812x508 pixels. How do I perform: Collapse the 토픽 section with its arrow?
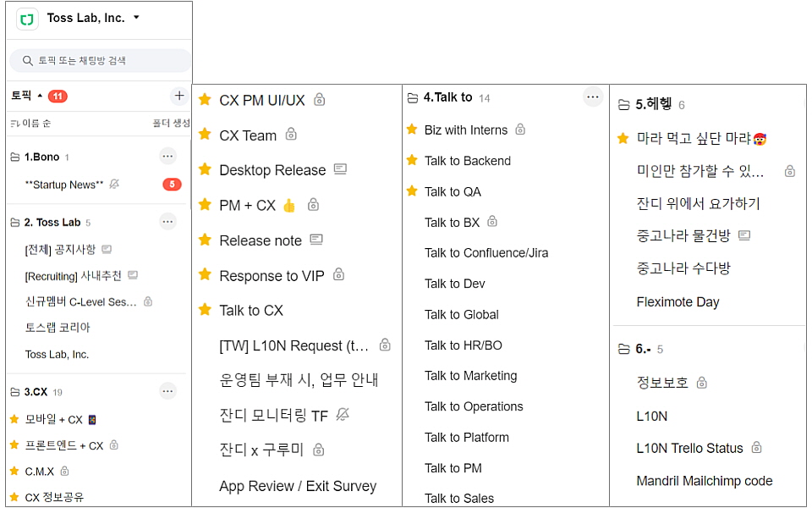(x=40, y=97)
